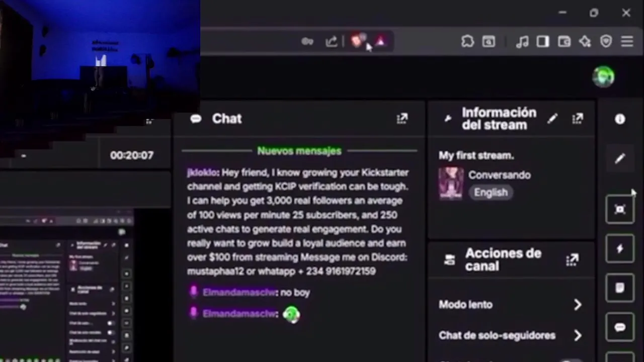The width and height of the screenshot is (644, 362).
Task: Expand Modo lento option
Action: coord(511,305)
